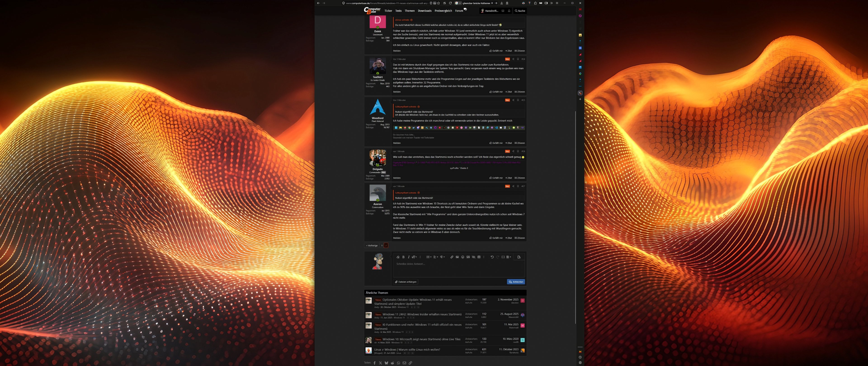Click the Dateien anhängen button
Viewport: 868px width, 366px height.
406,282
